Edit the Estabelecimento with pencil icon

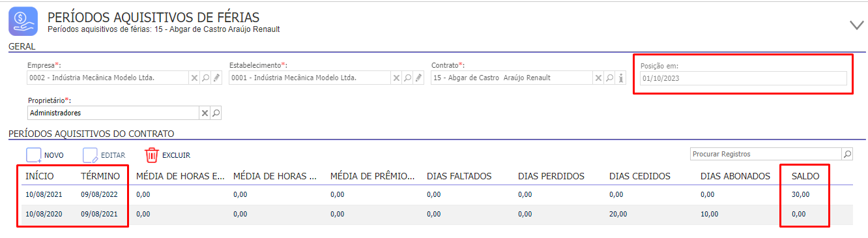tap(418, 78)
